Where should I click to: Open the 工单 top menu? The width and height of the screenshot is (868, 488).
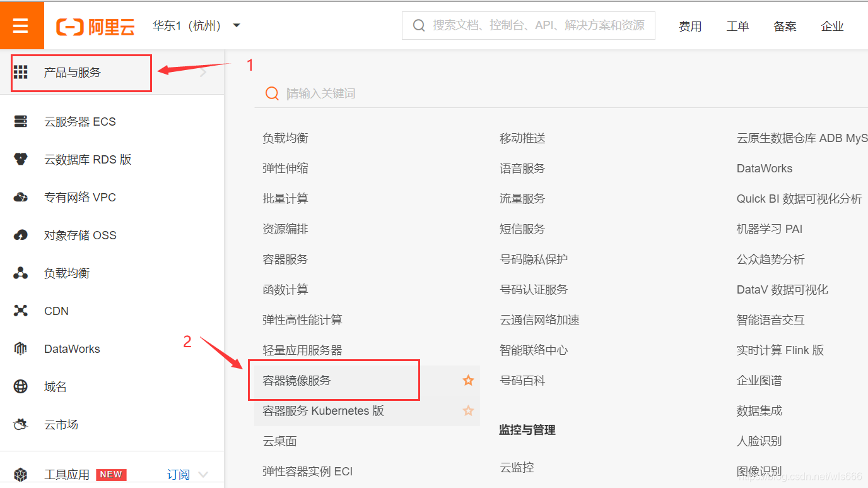[x=737, y=27]
